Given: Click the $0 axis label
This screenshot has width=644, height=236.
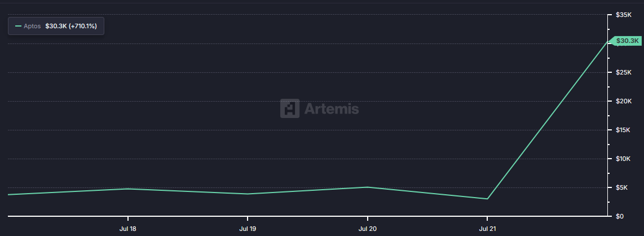Looking at the screenshot, I should click(620, 216).
